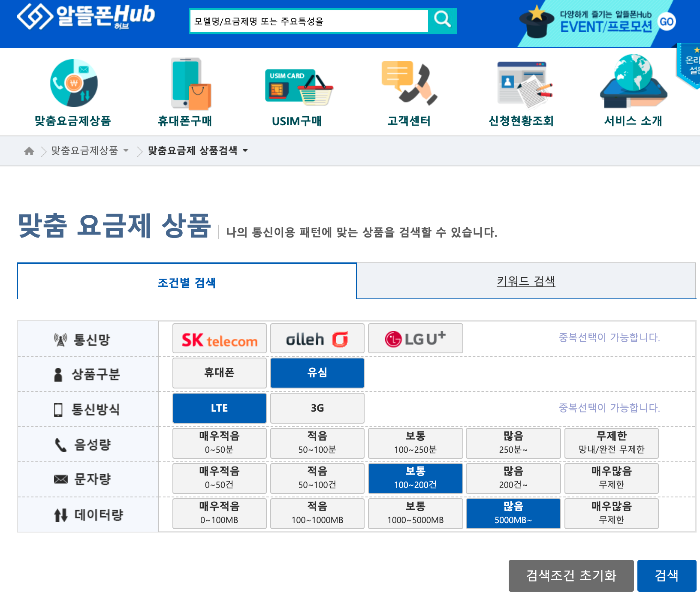Select data 매우많음 무제한 option
This screenshot has height=602, width=700.
point(612,514)
